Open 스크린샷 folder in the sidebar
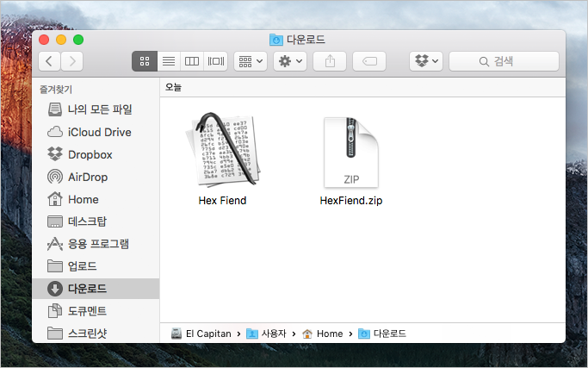This screenshot has width=588, height=368. (x=96, y=333)
